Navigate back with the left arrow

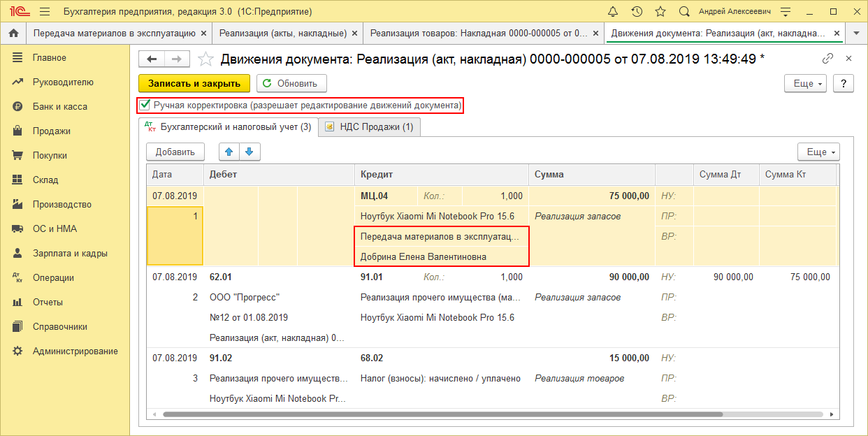[152, 59]
